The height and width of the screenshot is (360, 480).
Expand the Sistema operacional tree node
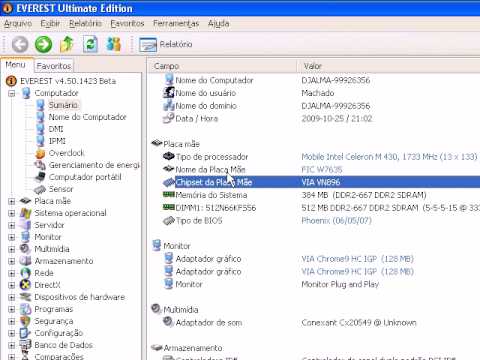(12, 213)
